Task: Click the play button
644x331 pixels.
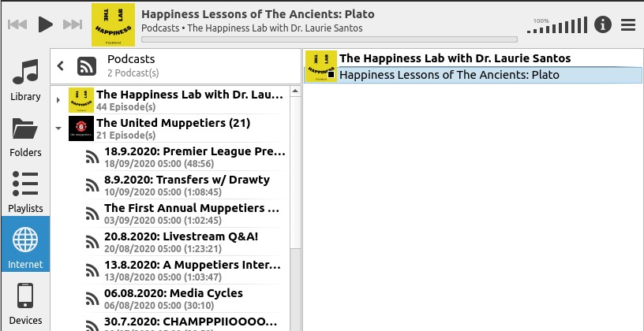Action: [45, 24]
